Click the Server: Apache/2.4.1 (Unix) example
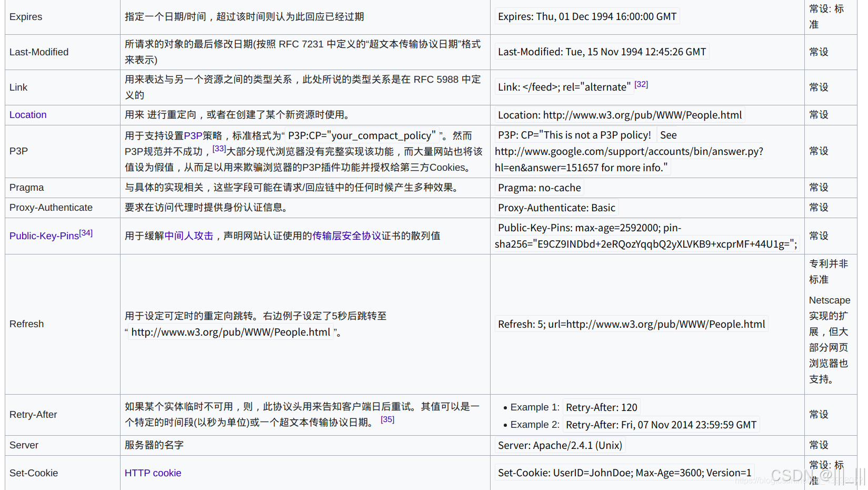868x490 pixels. point(560,445)
